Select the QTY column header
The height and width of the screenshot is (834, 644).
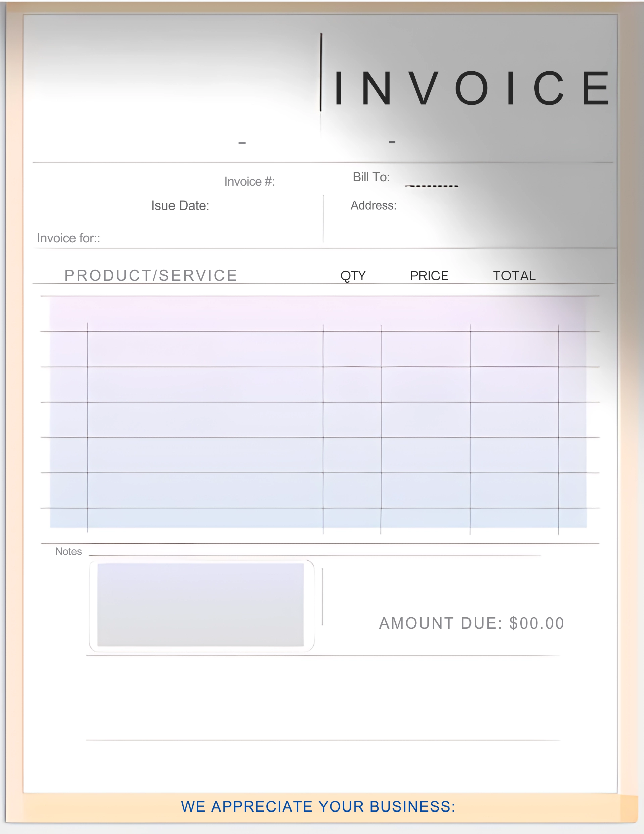353,275
